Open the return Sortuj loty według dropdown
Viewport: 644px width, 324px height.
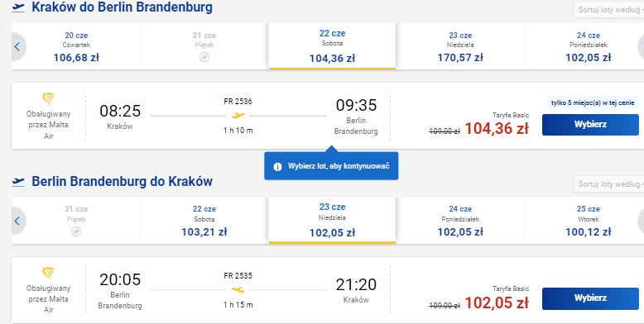(609, 184)
